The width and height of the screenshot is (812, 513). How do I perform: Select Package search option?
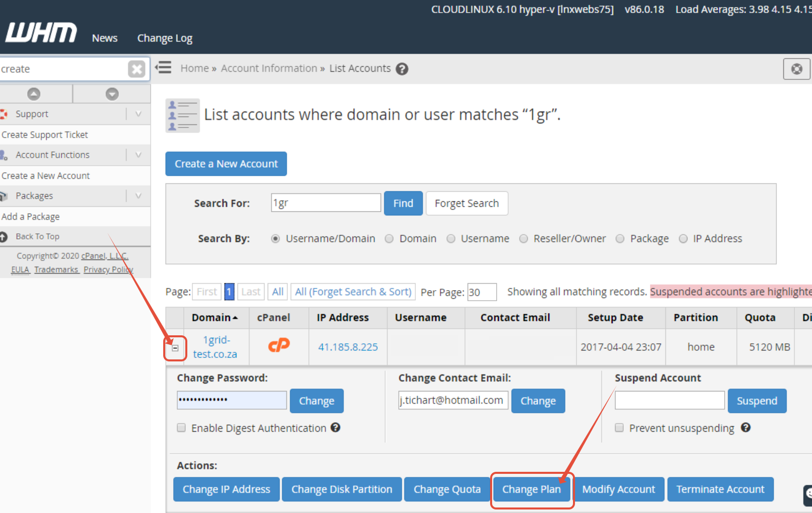coord(620,238)
